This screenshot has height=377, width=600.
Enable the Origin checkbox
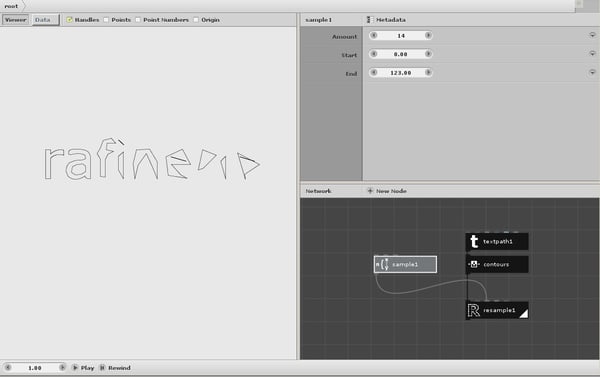pos(196,20)
